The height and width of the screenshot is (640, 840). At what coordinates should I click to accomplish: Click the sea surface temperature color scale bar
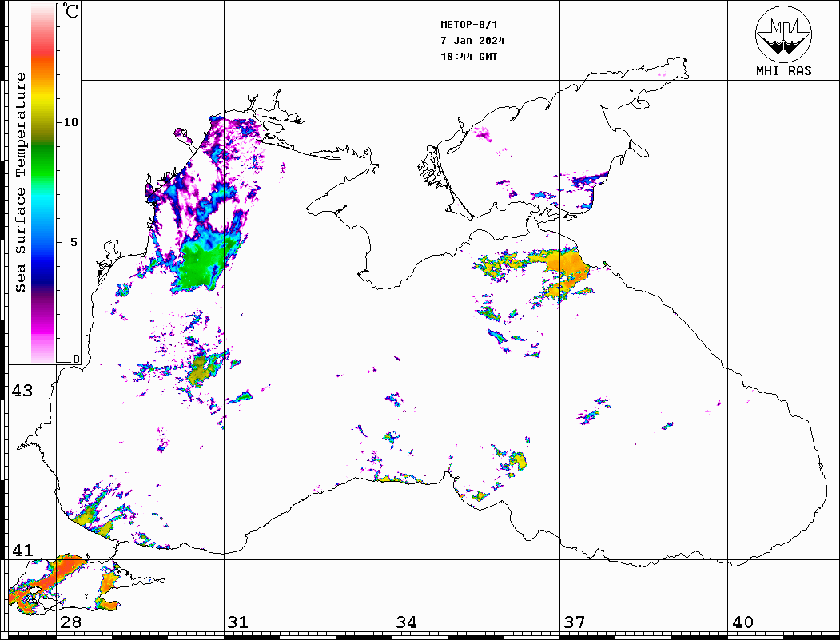coord(43,184)
